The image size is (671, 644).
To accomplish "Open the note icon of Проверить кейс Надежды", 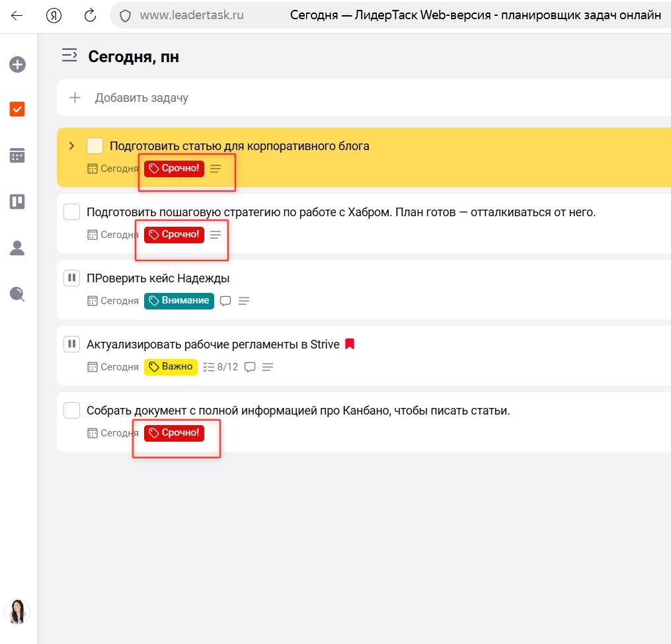I will coord(244,301).
